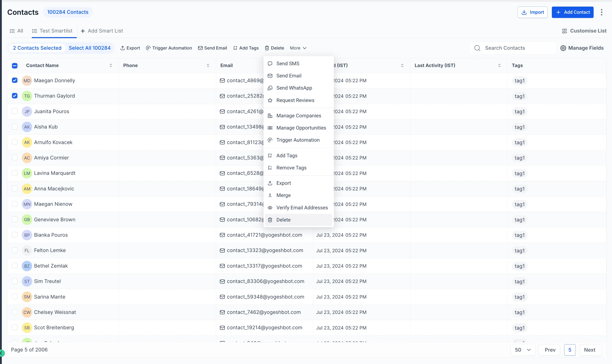Select Send WhatsApp from the context menu
The width and height of the screenshot is (612, 364).
pyautogui.click(x=294, y=88)
